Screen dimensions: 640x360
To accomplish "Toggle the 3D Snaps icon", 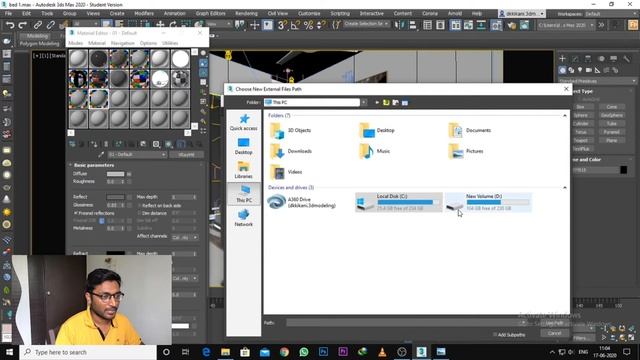I will (x=282, y=25).
